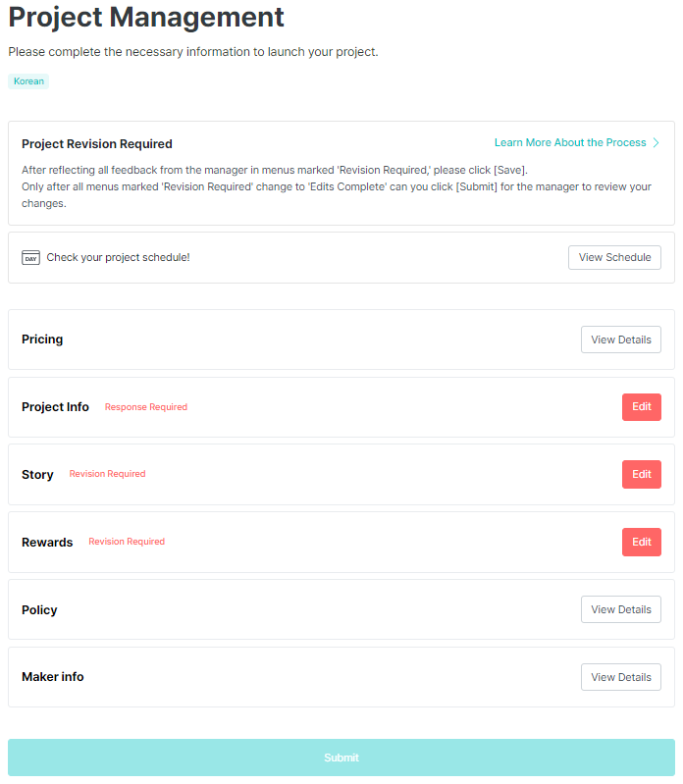Edit the Story section
683x784 pixels.
[641, 475]
